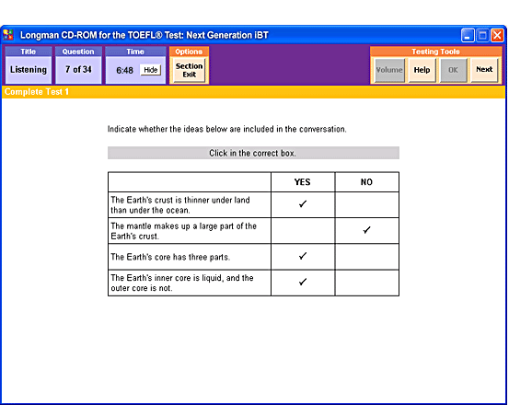Viewport: 532px width, 405px height.
Task: Click the Longman app icon in title bar
Action: (x=8, y=35)
